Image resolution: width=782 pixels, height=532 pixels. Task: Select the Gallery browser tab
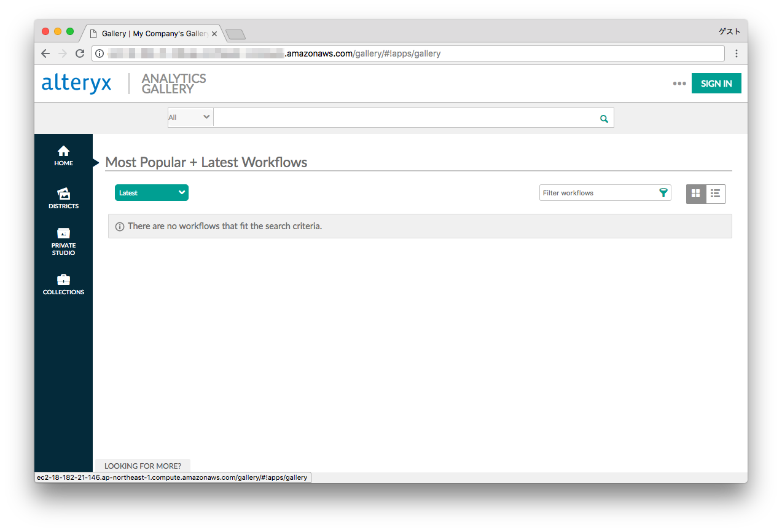coord(151,34)
